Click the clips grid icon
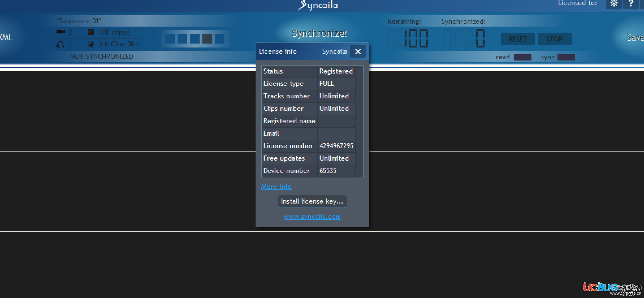Viewport: 644px width, 298px height. (91, 32)
